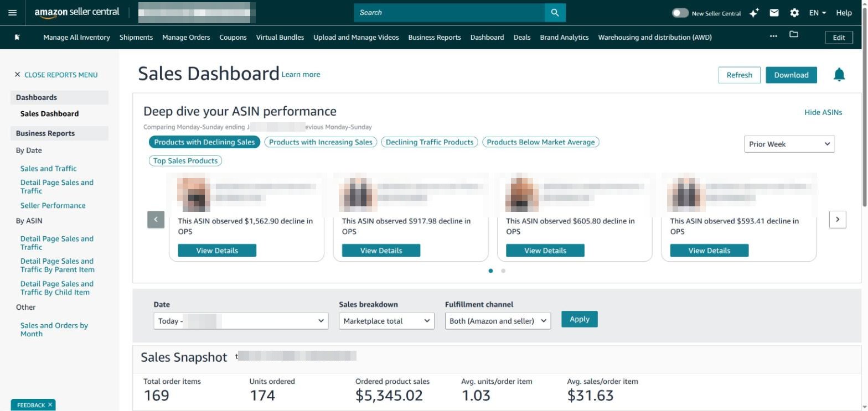
Task: Open Dashboard in the nav bar
Action: point(487,37)
